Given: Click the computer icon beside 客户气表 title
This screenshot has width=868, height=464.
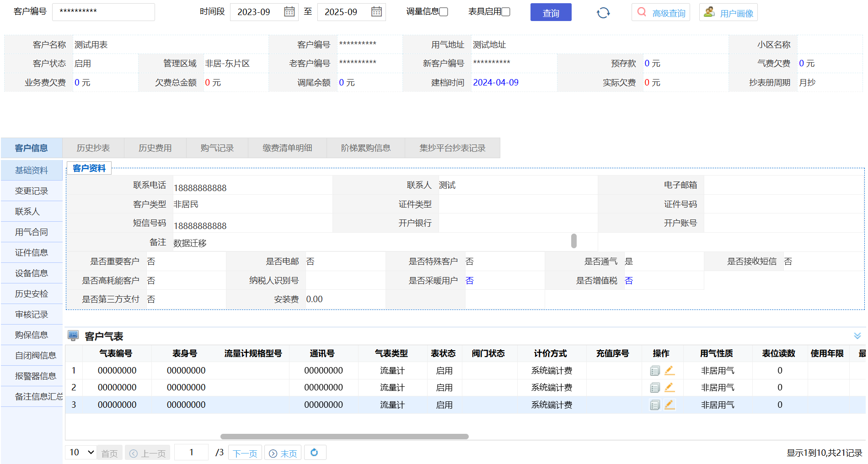Looking at the screenshot, I should click(73, 336).
